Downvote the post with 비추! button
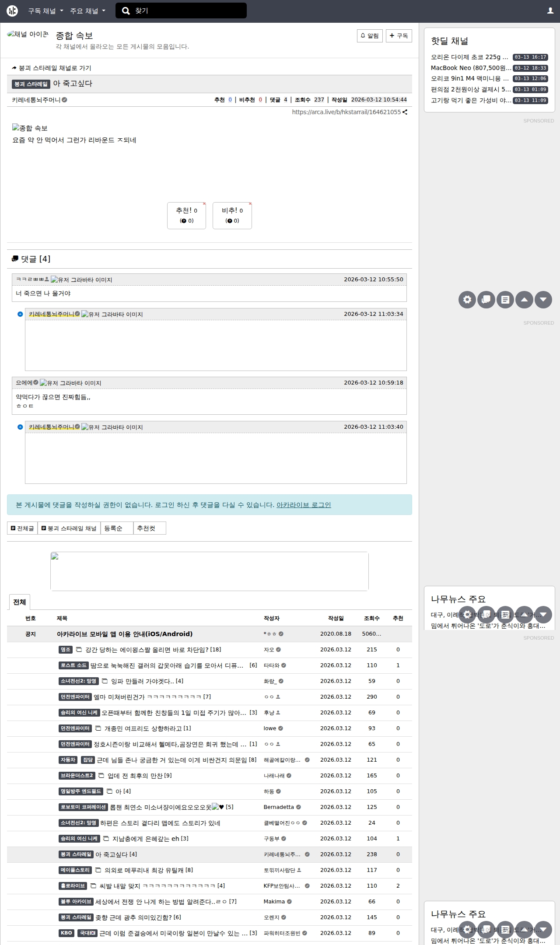This screenshot has height=945, width=560. coord(232,215)
